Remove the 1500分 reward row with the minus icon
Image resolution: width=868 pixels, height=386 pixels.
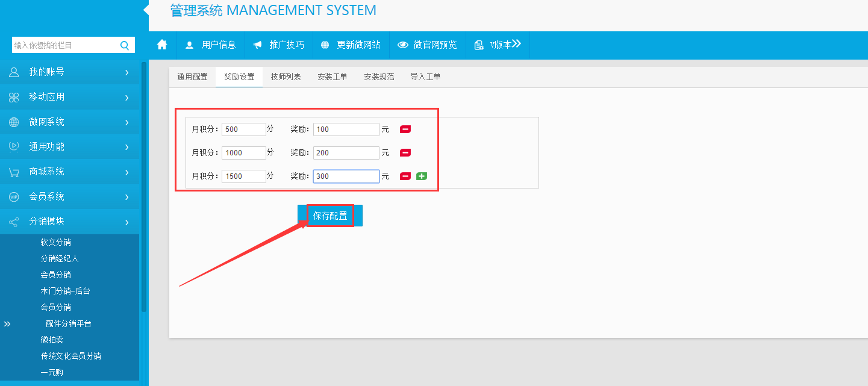405,176
